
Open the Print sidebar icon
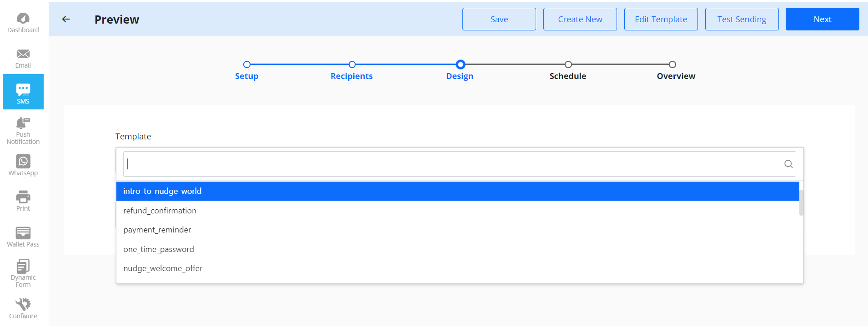(23, 197)
